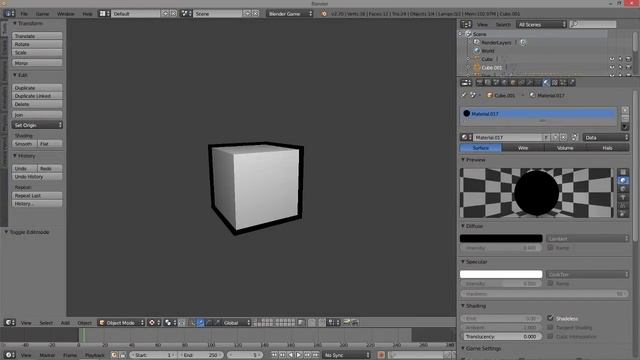The image size is (640, 360).
Task: Click the Translate button
Action: pyautogui.click(x=37, y=36)
